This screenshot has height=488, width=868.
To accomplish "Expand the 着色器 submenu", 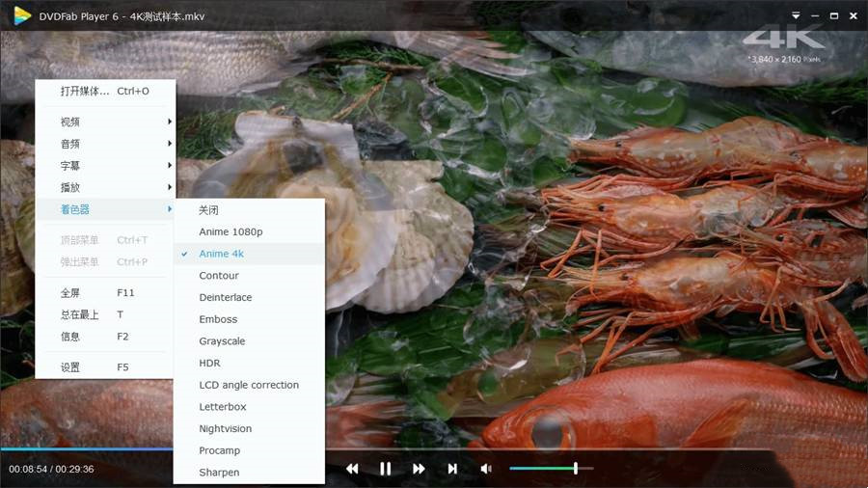I will 105,209.
